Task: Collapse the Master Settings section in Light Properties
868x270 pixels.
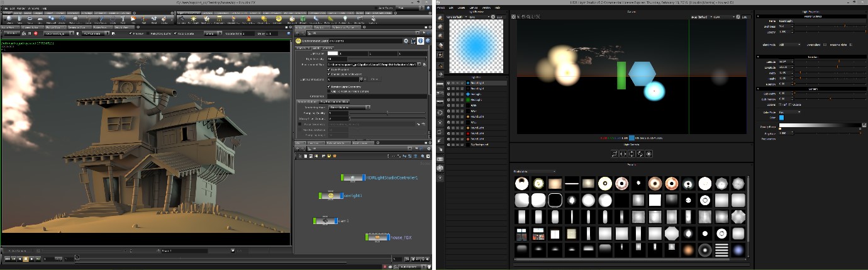Action: (757, 16)
